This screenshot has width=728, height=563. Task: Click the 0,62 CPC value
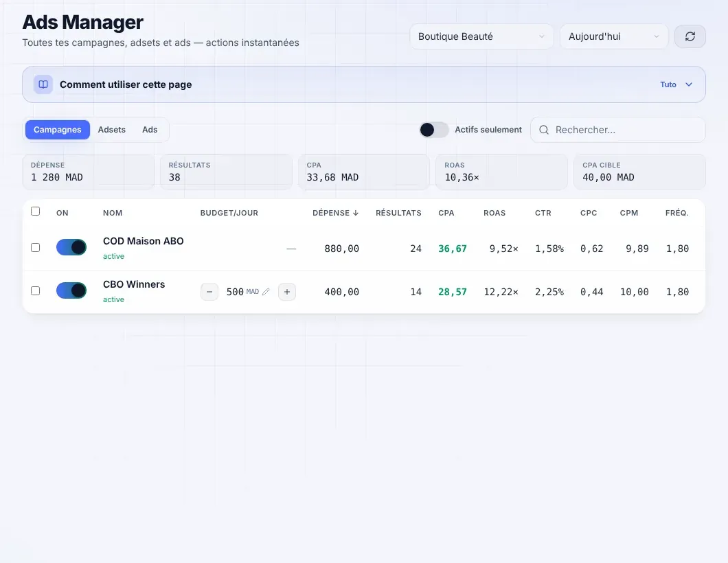pyautogui.click(x=591, y=249)
